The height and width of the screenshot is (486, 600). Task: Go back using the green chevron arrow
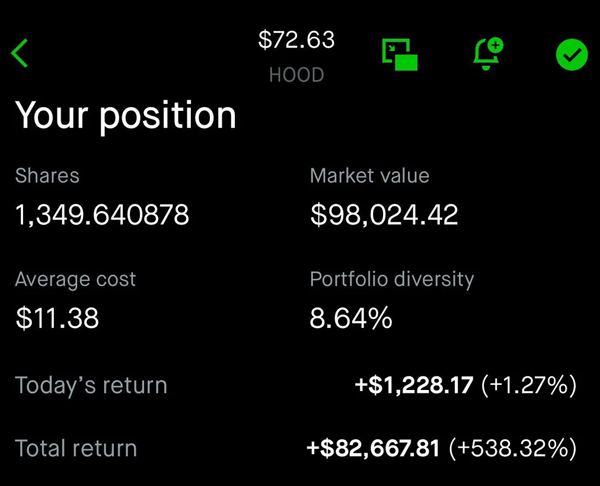click(20, 53)
